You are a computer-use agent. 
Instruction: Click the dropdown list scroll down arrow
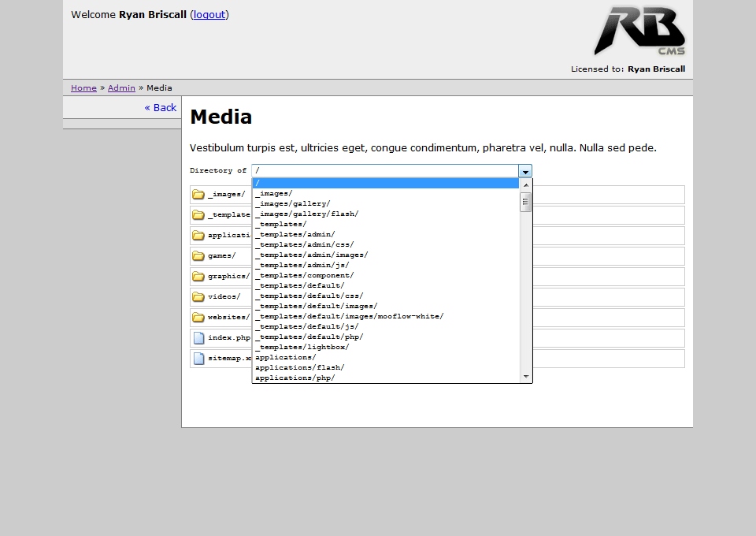tap(526, 378)
